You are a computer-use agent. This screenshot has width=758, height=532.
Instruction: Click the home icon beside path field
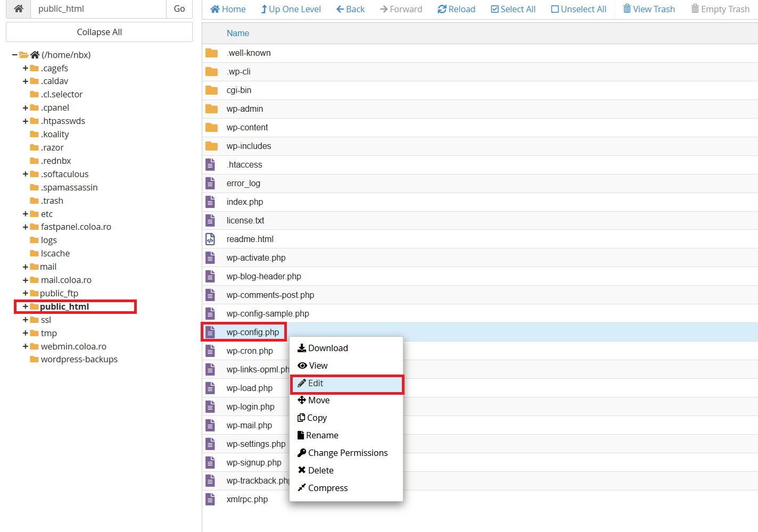click(x=18, y=9)
